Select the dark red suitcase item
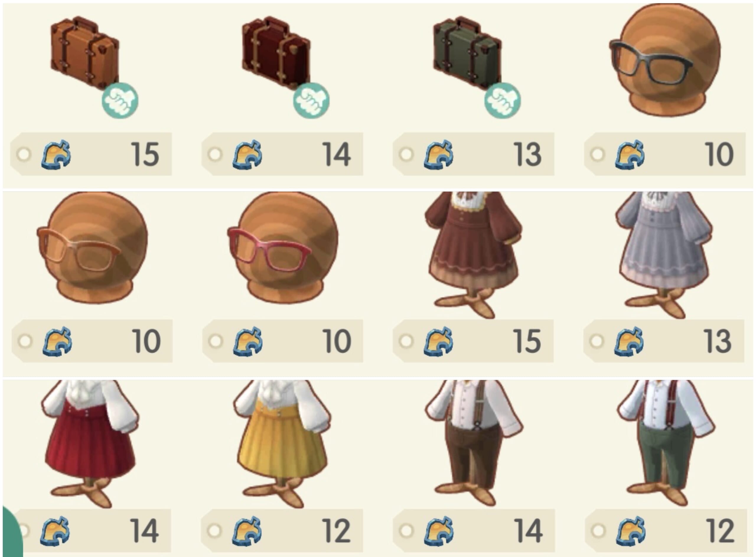 tap(276, 53)
